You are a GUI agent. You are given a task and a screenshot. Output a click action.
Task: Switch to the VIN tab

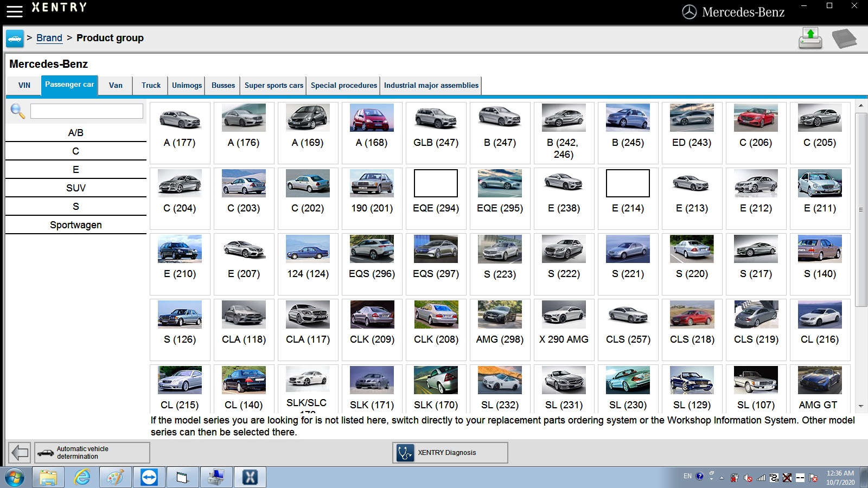(24, 85)
